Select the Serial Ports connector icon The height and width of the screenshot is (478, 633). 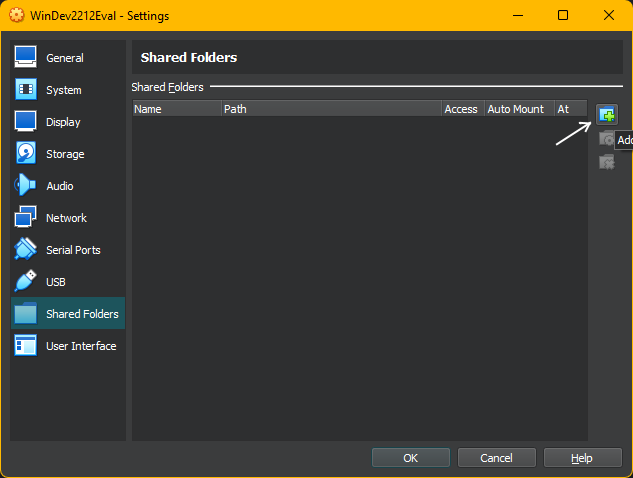(25, 249)
